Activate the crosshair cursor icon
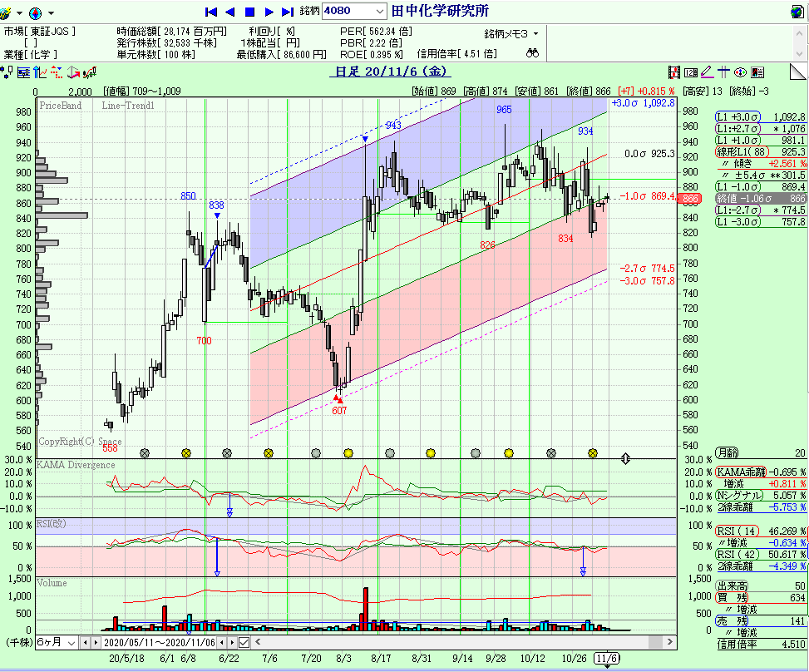809x672 pixels. click(723, 72)
